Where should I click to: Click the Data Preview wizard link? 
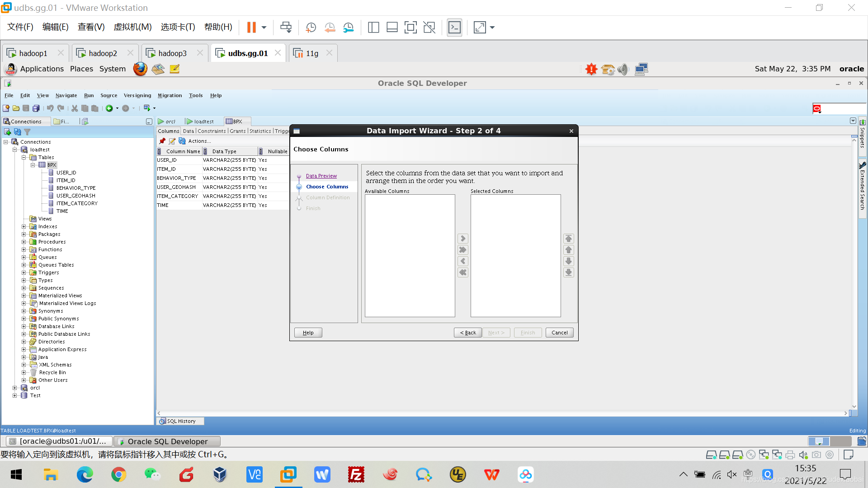(x=321, y=176)
